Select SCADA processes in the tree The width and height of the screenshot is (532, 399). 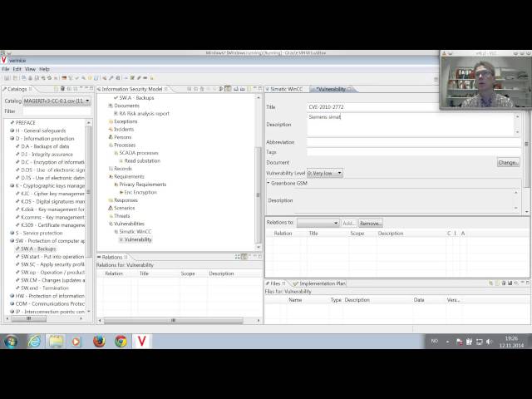[139, 153]
